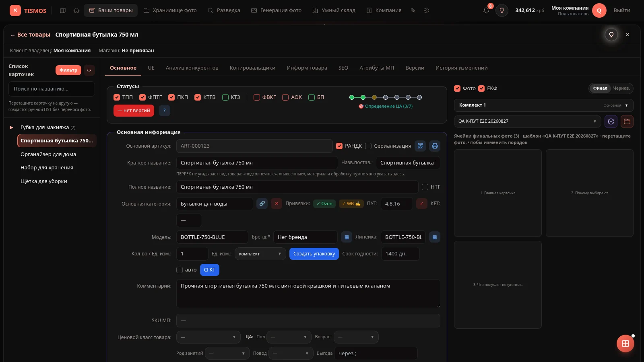Open the folder icon beside the template dropdown
Image resolution: width=644 pixels, height=362 pixels.
click(x=627, y=121)
